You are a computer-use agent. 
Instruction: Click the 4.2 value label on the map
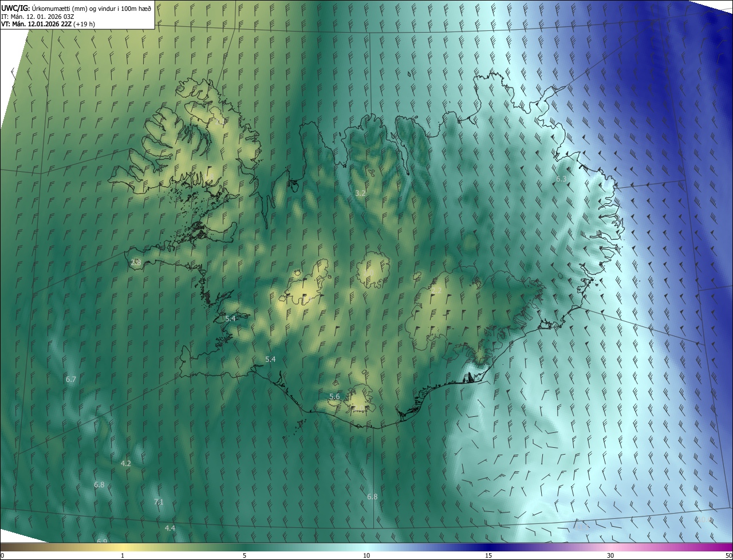pyautogui.click(x=126, y=463)
